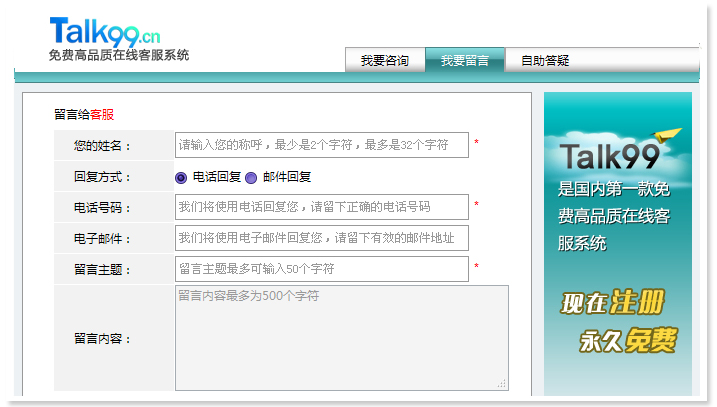Click the 您的姓名 label

tap(102, 145)
